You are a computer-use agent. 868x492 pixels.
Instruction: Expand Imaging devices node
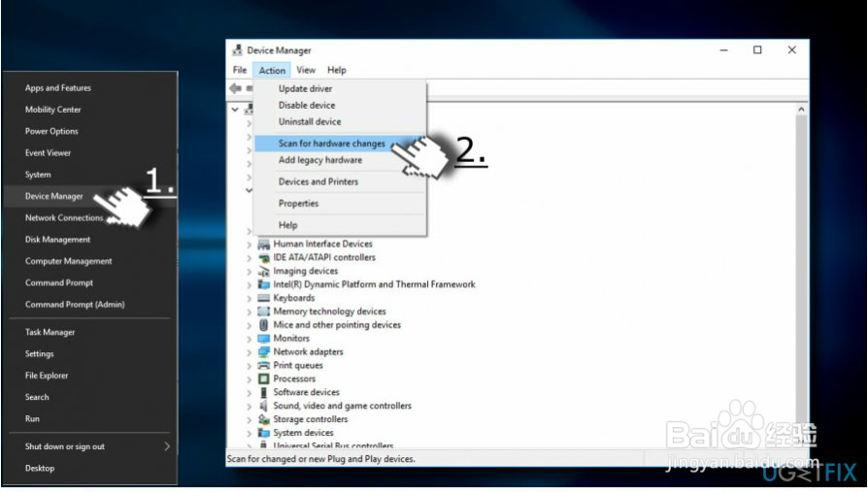[x=250, y=271]
